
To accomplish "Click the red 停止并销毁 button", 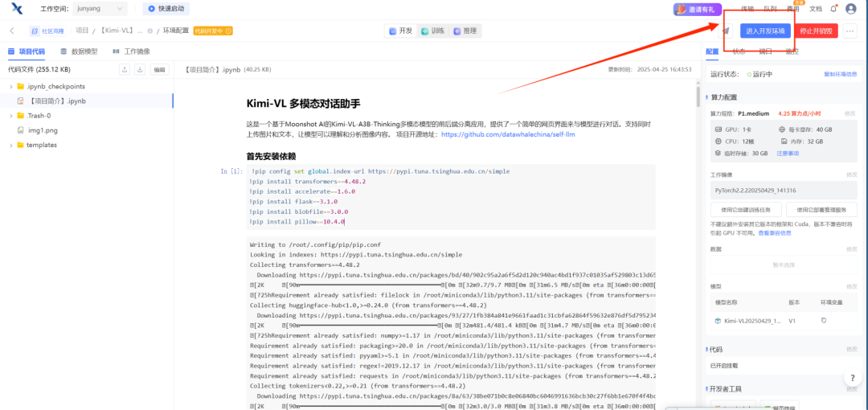I will [x=816, y=31].
